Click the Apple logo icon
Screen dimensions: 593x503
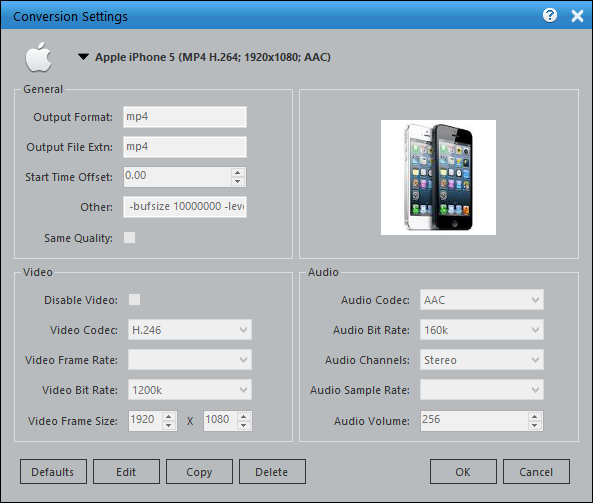click(38, 57)
